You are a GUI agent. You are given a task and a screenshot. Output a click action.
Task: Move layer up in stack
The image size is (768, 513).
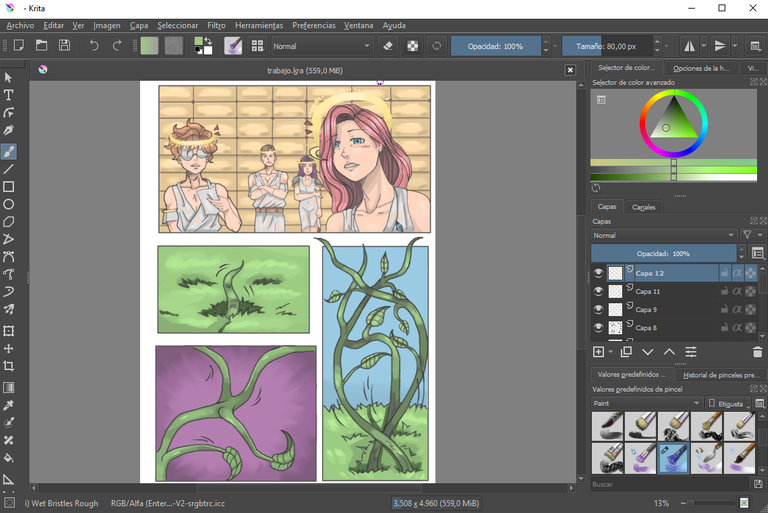tap(669, 352)
